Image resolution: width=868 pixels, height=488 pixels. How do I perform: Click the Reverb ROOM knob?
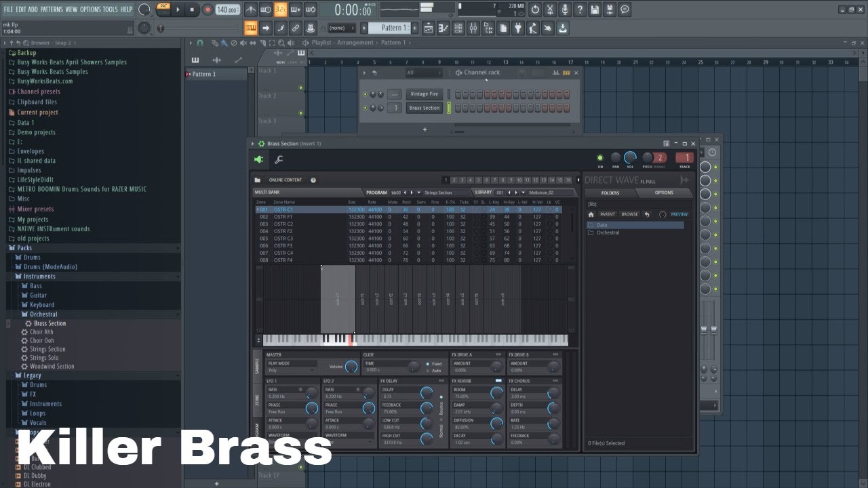pyautogui.click(x=497, y=394)
